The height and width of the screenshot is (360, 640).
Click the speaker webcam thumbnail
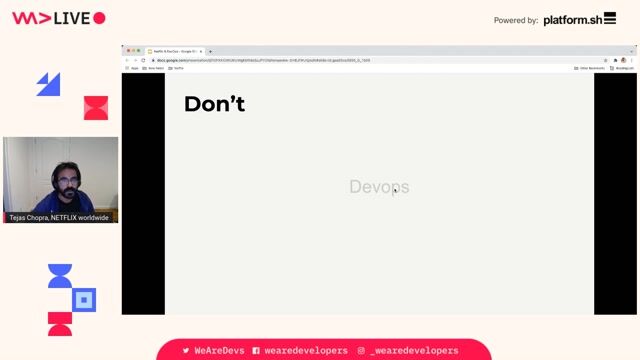[x=60, y=180]
